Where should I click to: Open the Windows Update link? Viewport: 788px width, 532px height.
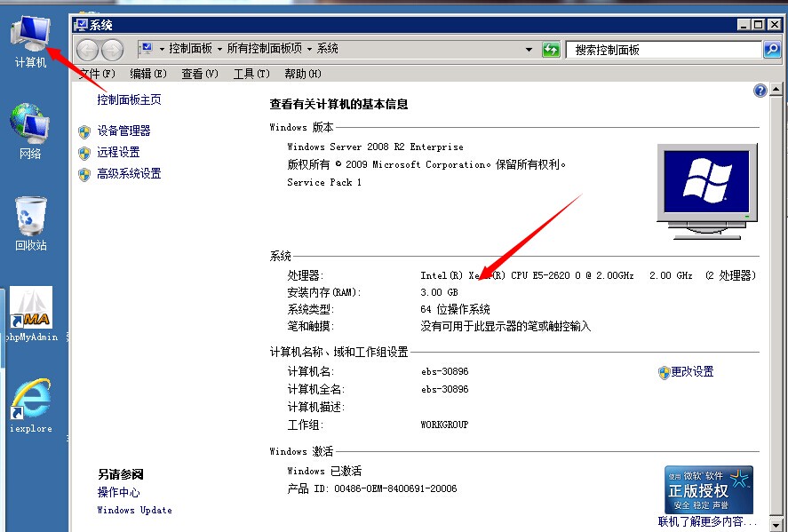(x=135, y=510)
